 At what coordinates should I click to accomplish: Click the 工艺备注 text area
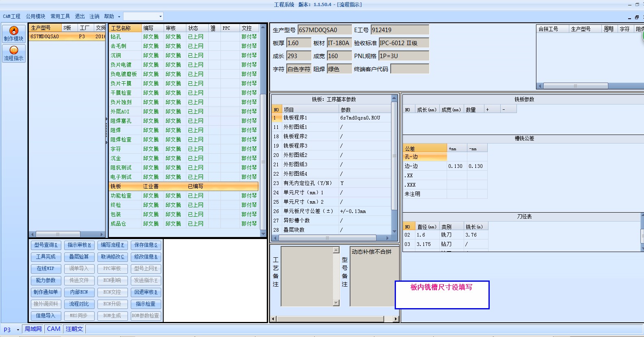click(x=307, y=276)
